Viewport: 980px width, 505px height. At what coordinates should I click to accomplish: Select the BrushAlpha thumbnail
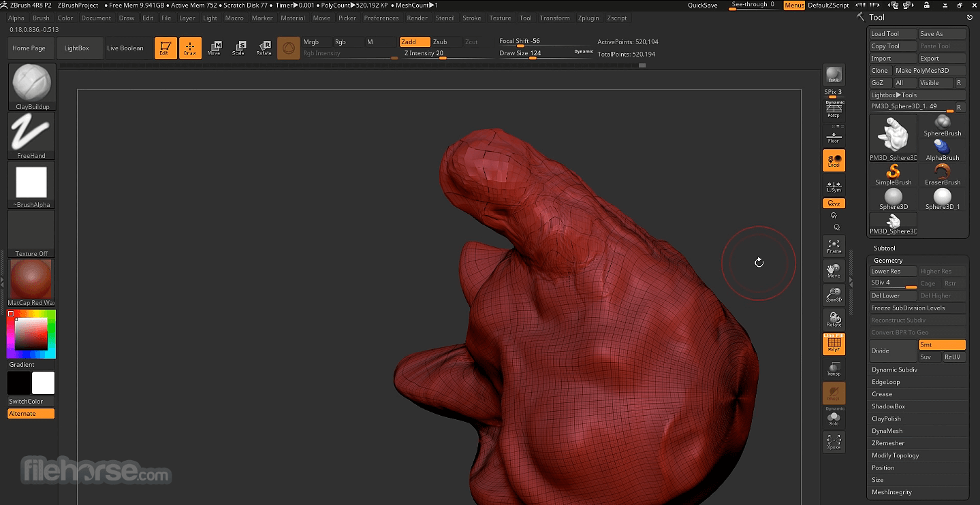[31, 185]
